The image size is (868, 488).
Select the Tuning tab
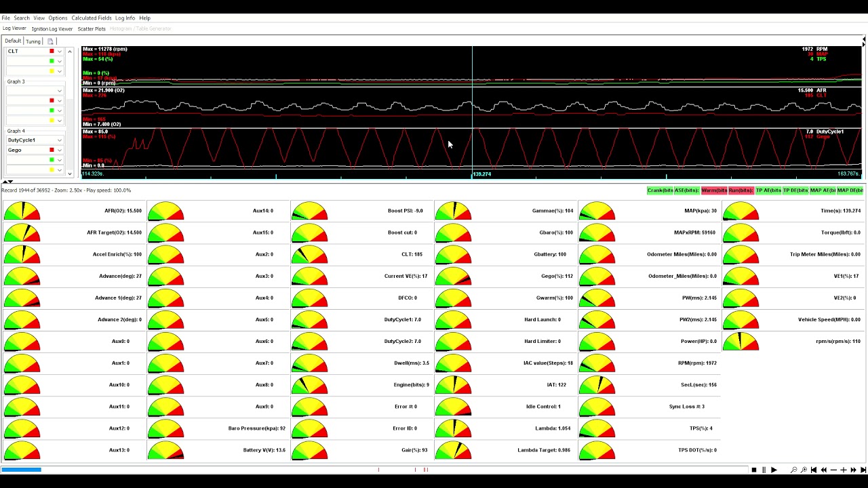click(33, 41)
